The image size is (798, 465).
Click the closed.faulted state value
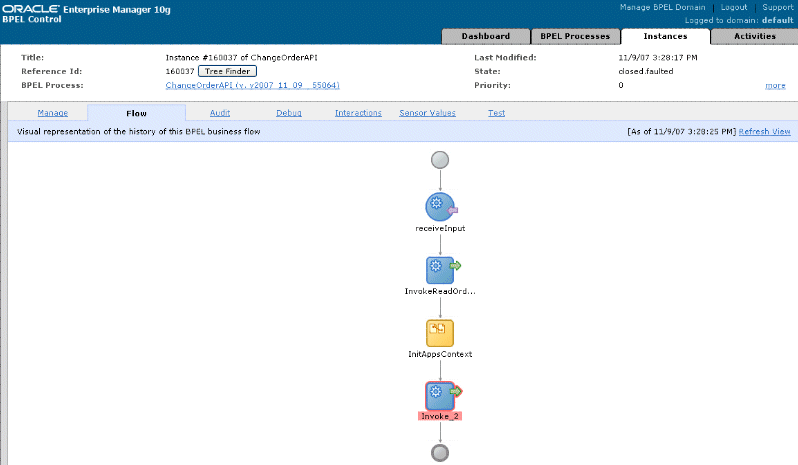pyautogui.click(x=646, y=71)
